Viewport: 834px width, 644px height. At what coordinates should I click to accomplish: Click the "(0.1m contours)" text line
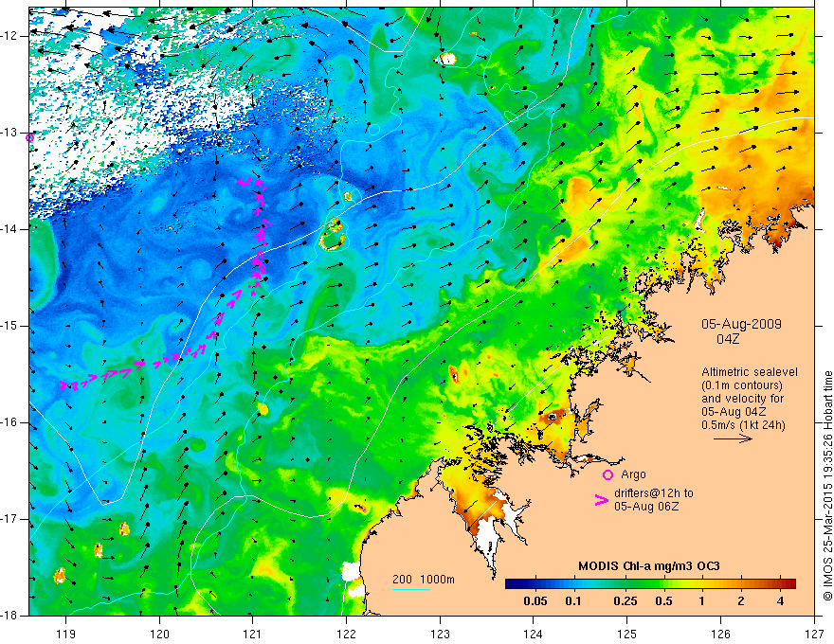[742, 385]
